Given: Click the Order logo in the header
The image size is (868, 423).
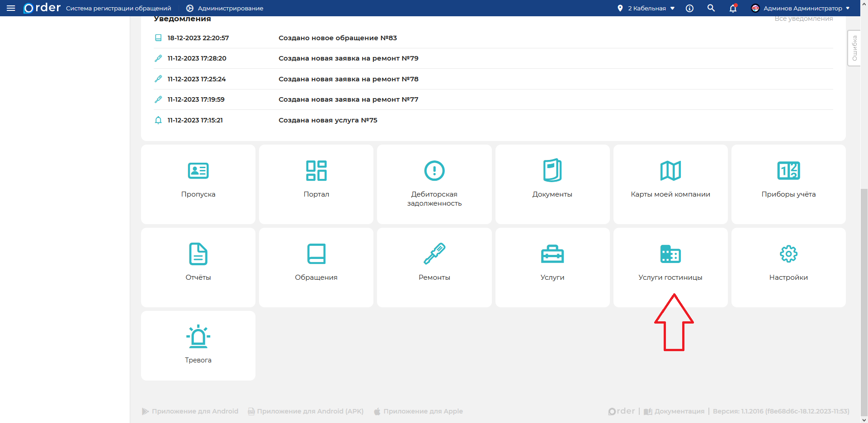Looking at the screenshot, I should [x=42, y=8].
